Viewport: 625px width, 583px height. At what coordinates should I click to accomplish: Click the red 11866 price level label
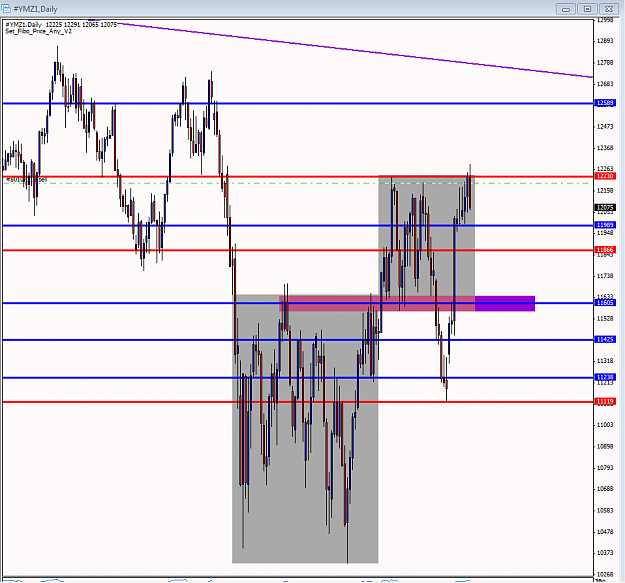(605, 250)
